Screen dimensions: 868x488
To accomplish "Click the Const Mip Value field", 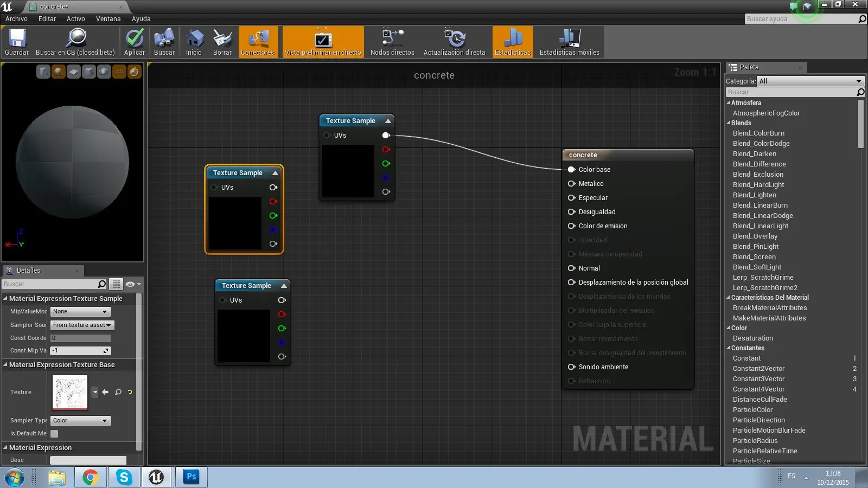I will click(80, 351).
